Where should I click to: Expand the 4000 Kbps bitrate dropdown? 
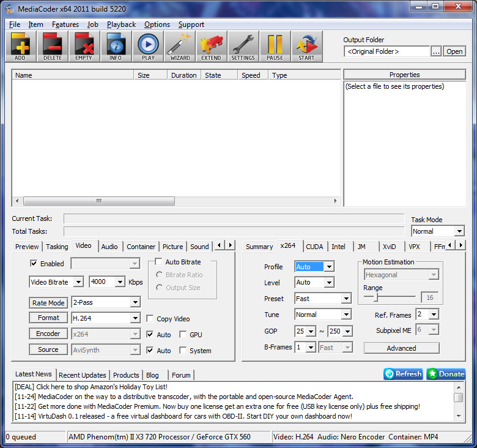(120, 282)
